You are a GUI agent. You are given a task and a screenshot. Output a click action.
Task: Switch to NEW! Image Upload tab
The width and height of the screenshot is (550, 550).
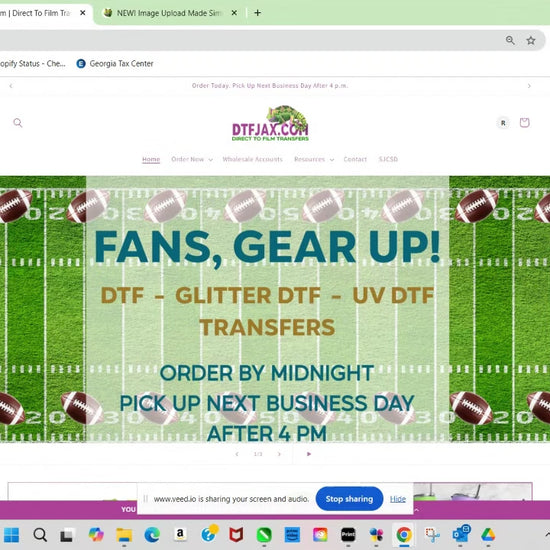[x=169, y=13]
